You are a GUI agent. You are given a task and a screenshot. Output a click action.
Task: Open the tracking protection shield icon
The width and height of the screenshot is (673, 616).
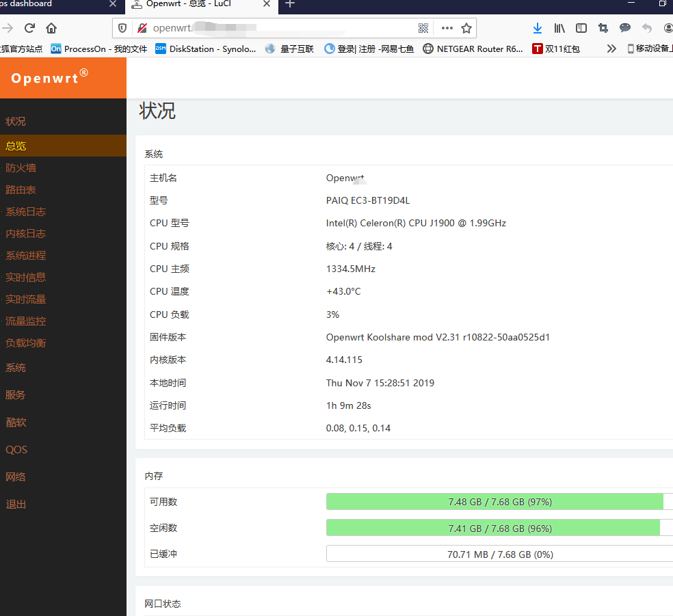tap(122, 28)
